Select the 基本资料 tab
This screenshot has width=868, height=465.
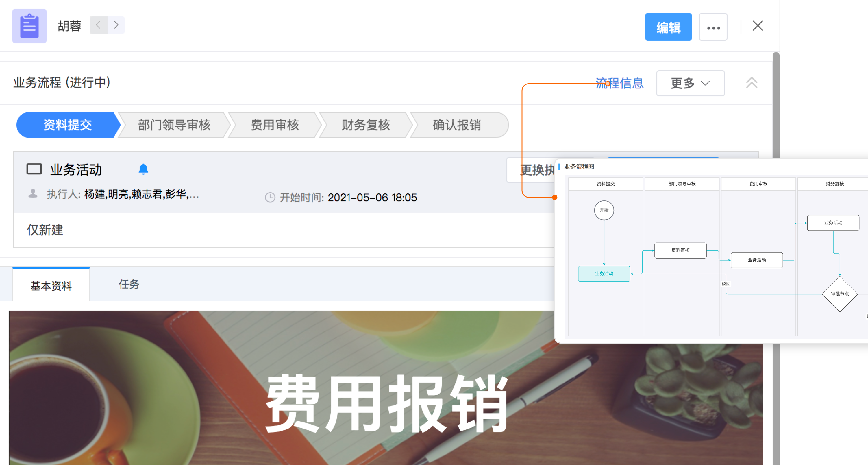tap(51, 286)
